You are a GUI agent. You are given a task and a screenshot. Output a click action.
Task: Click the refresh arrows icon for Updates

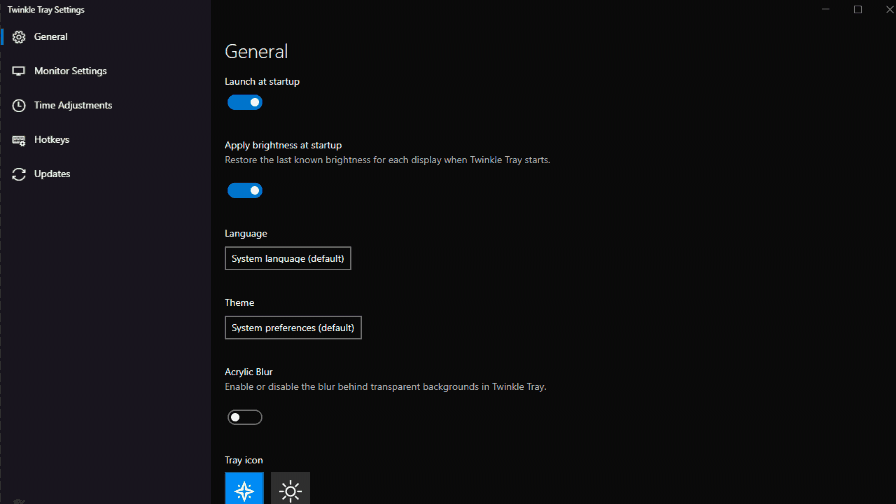pos(18,174)
